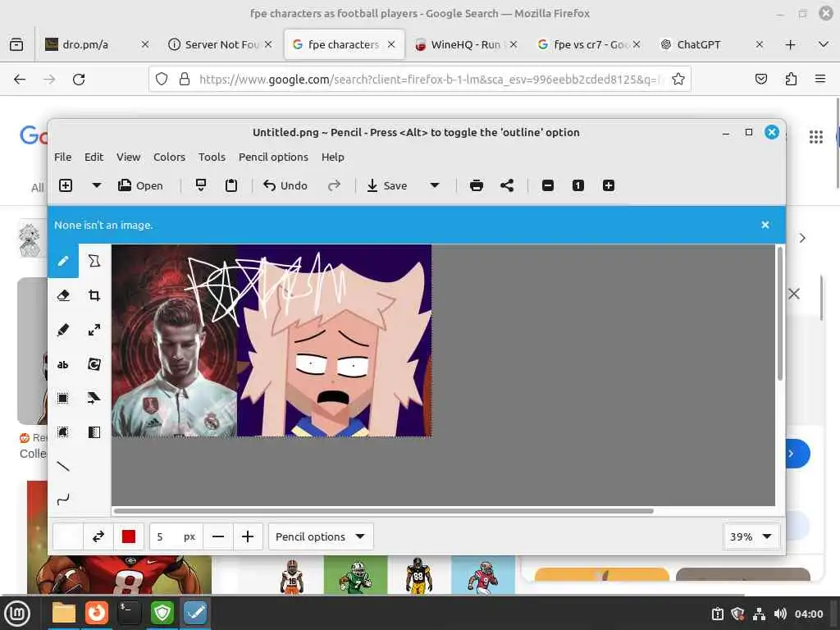The image size is (840, 630).
Task: Select the Scale tool
Action: coord(94,330)
